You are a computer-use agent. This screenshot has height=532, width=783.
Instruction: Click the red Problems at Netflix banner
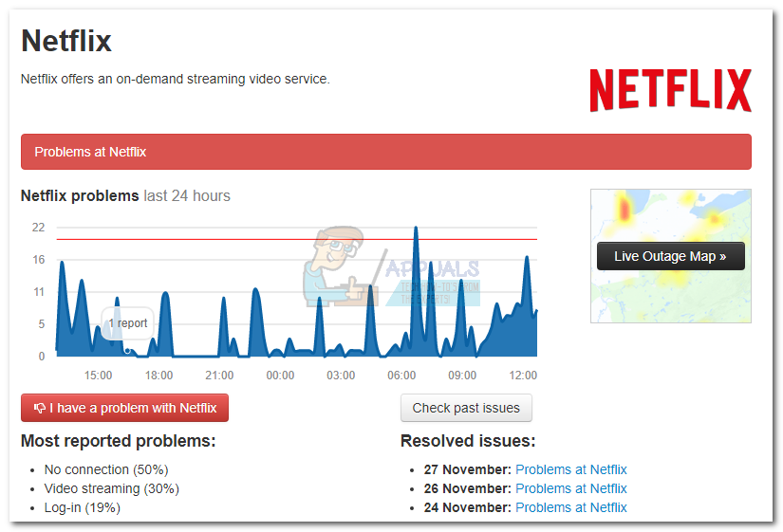coord(386,152)
